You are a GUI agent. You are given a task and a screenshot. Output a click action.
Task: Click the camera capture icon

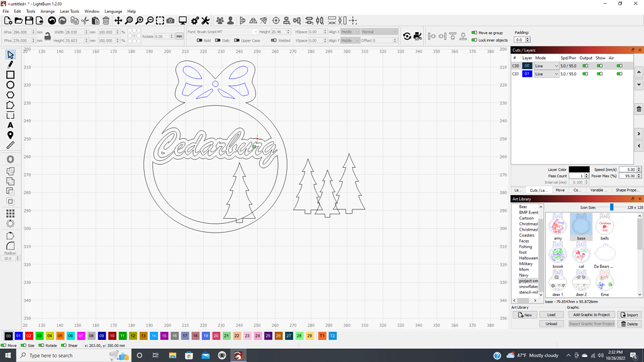(x=170, y=21)
